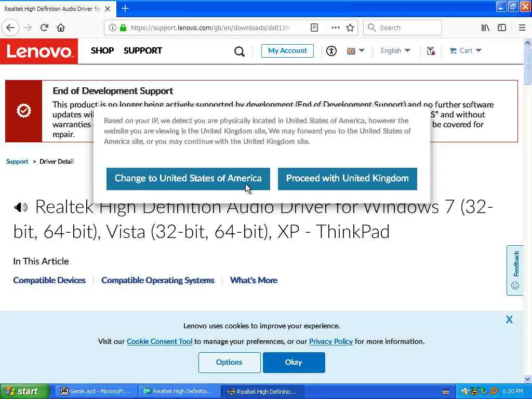Open the rewards gift icon in header
The height and width of the screenshot is (399, 532).
point(431,51)
